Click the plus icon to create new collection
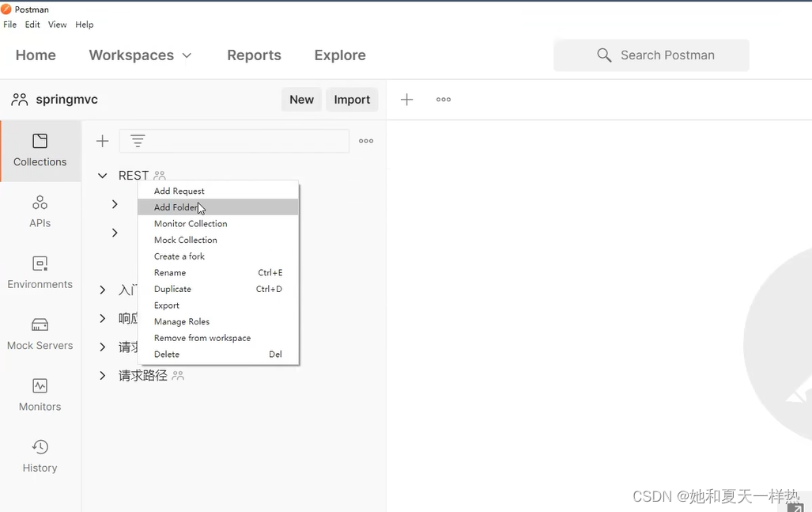 pyautogui.click(x=103, y=141)
